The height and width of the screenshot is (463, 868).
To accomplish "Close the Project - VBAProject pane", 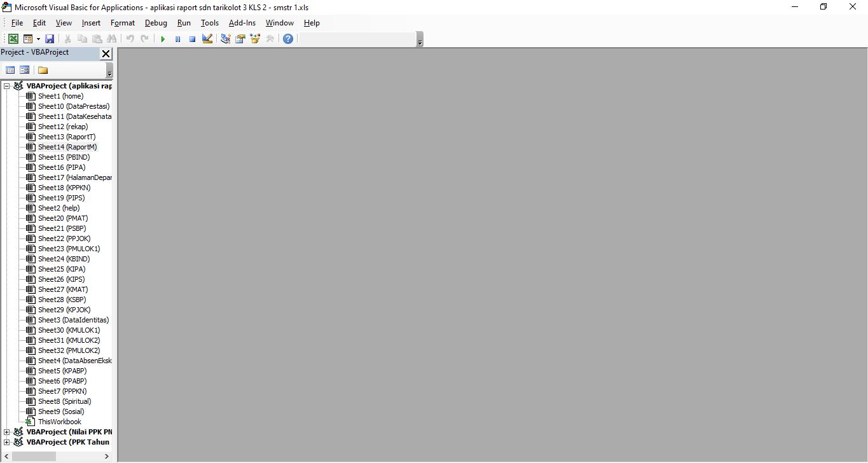I will click(106, 54).
